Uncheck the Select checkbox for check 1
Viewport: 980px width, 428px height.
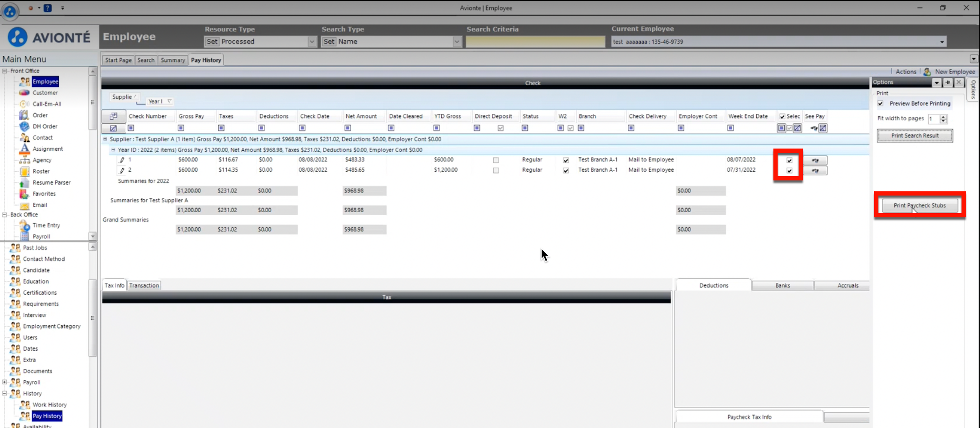coord(789,160)
